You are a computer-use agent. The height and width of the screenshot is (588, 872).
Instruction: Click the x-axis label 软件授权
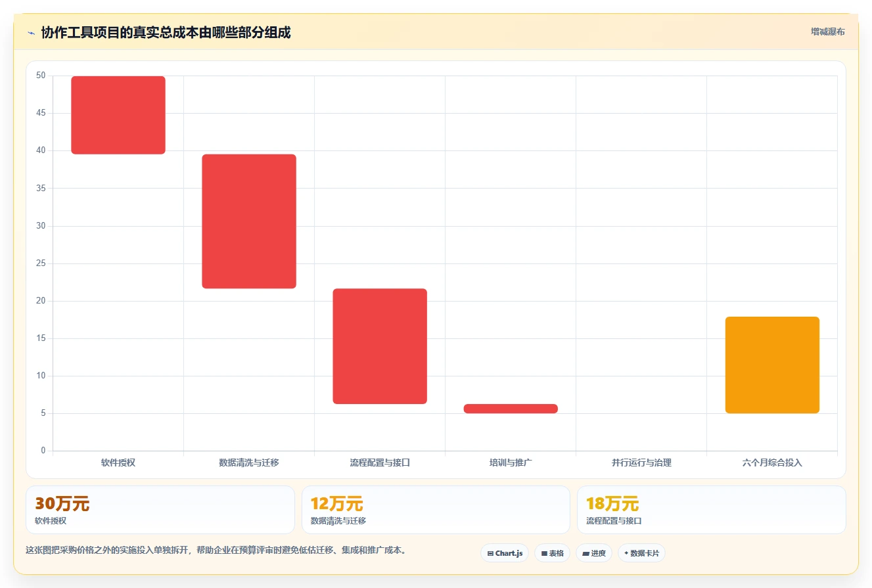point(118,463)
